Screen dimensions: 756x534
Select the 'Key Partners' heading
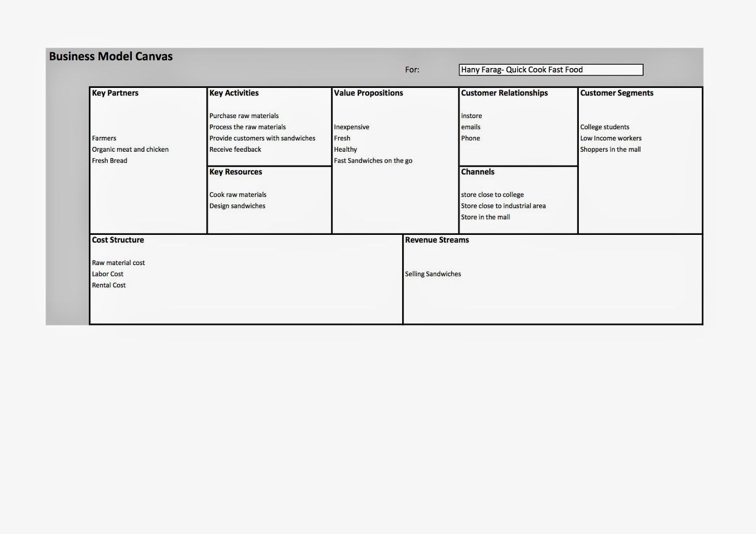click(x=115, y=93)
